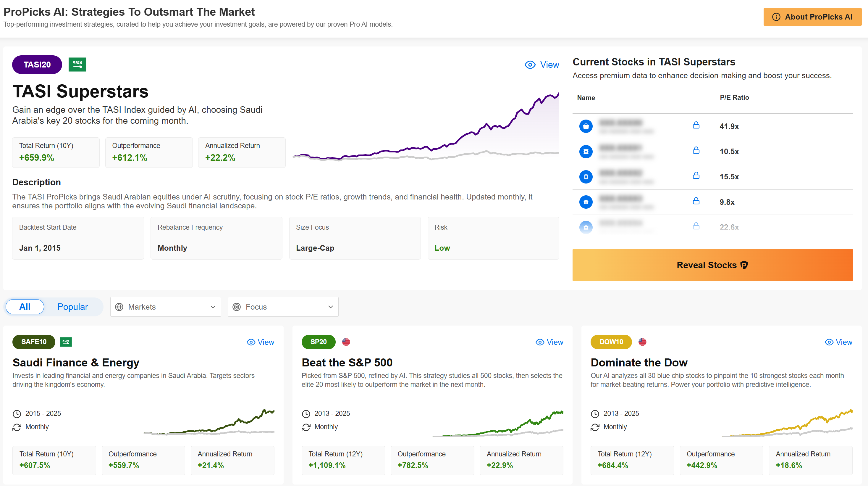Click the SP20 badge
Screen dimensions: 868x486
(319, 342)
